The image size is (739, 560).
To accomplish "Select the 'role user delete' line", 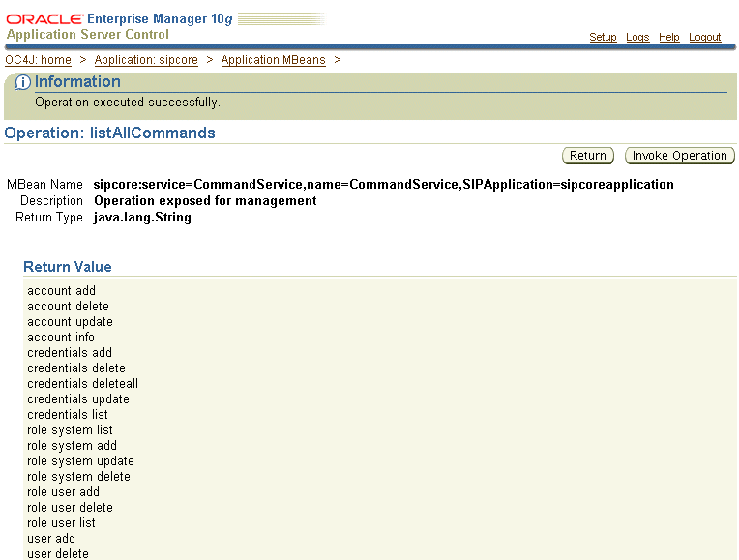I will pos(70,508).
